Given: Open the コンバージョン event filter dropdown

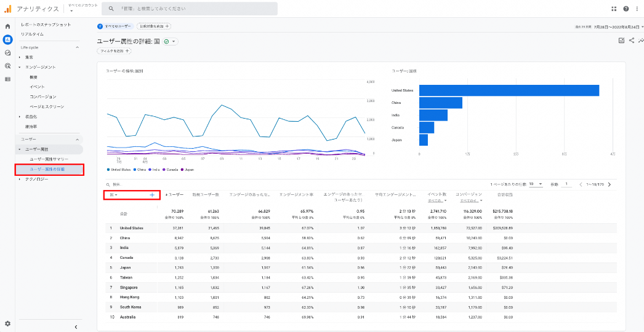Looking at the screenshot, I should click(470, 200).
